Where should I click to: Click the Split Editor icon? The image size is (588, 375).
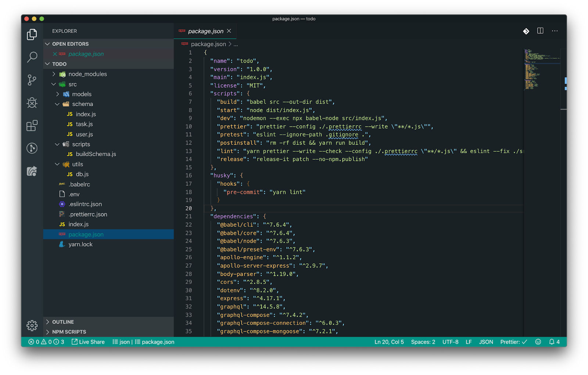(540, 31)
